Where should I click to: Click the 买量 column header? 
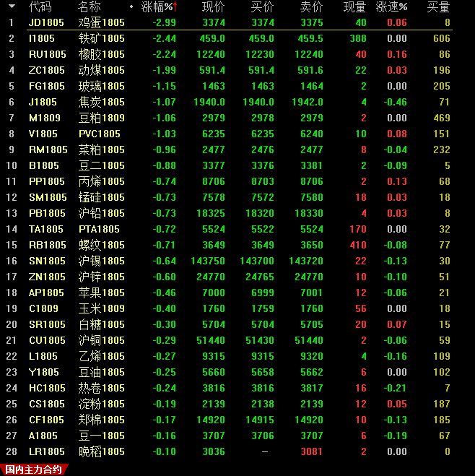point(437,7)
